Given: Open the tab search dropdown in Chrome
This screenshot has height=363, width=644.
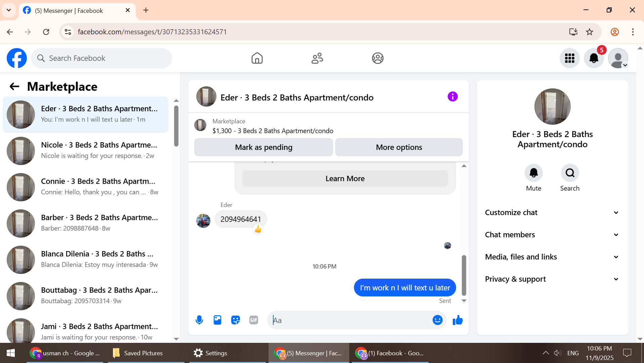Looking at the screenshot, I should coord(9,10).
